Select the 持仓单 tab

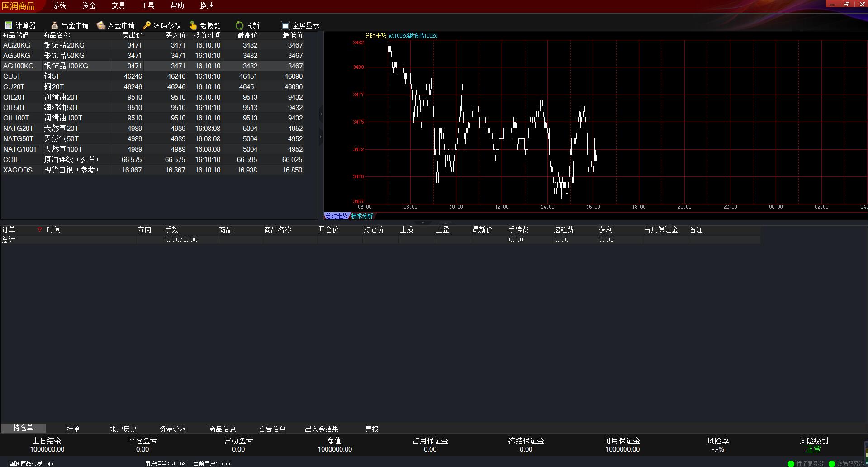[x=23, y=428]
